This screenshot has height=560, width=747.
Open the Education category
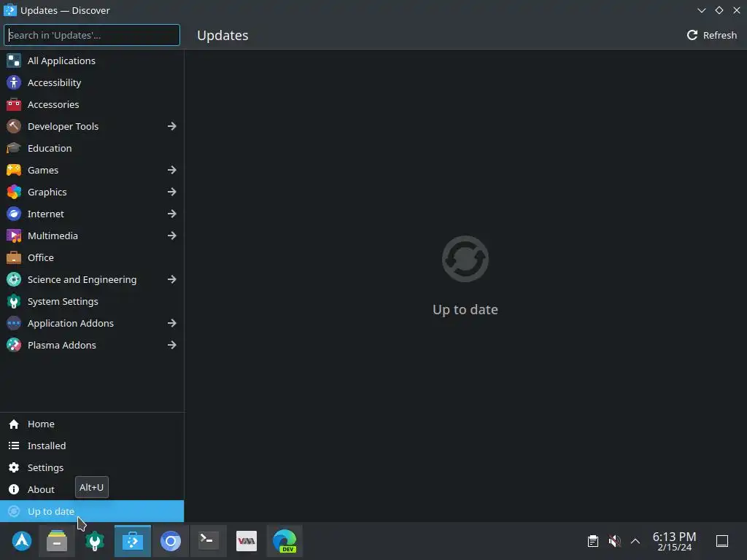click(x=92, y=148)
